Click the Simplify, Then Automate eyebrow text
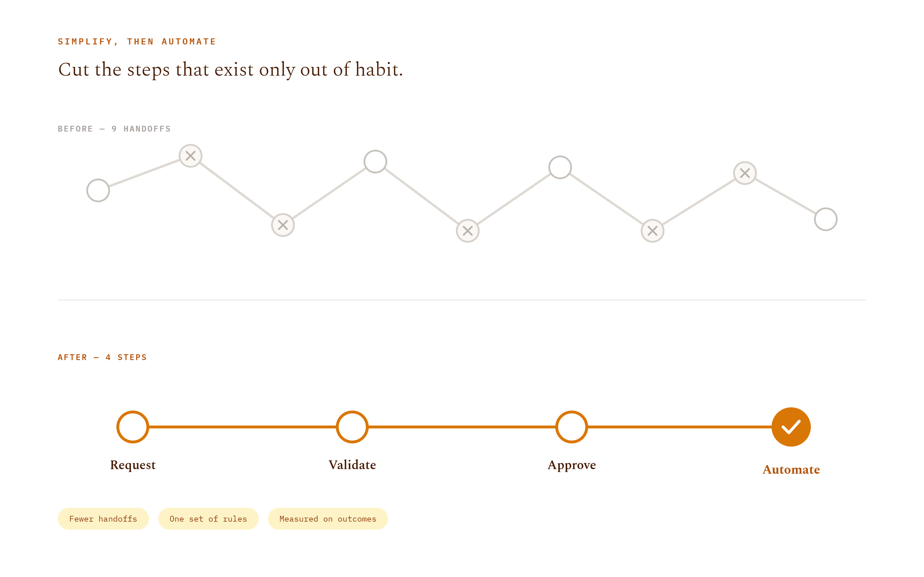Image resolution: width=924 pixels, height=577 pixels. point(137,42)
